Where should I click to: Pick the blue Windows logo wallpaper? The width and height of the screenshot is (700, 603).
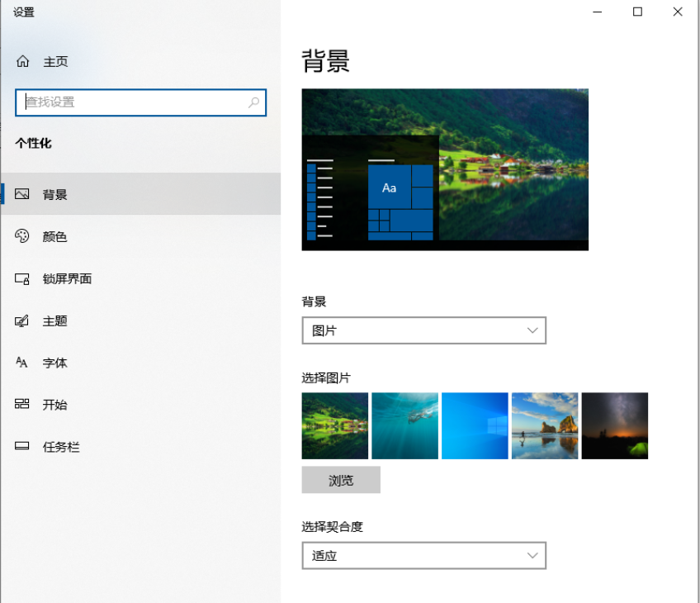click(x=475, y=425)
